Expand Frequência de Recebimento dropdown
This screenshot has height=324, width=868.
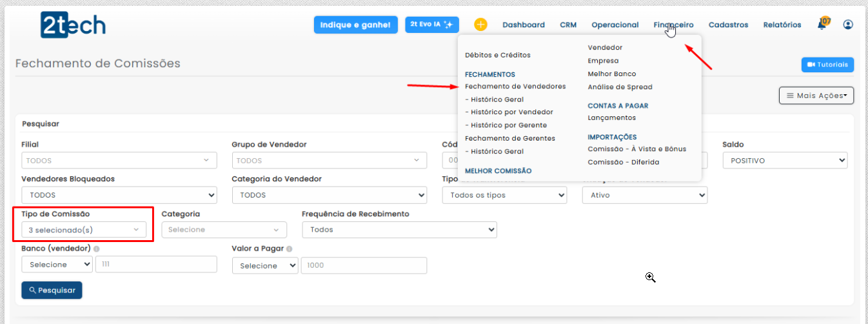tap(399, 230)
